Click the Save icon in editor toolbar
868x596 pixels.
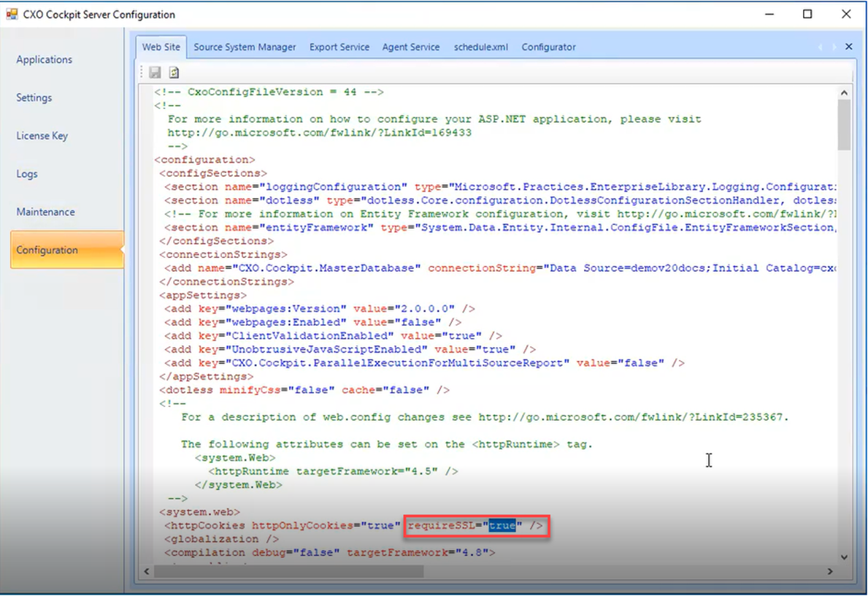[155, 72]
